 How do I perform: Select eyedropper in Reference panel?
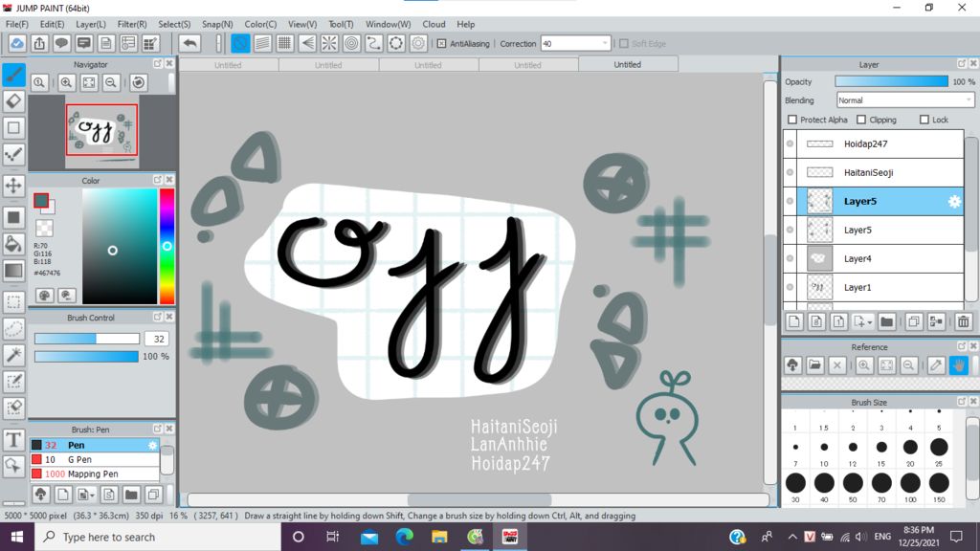(x=936, y=364)
